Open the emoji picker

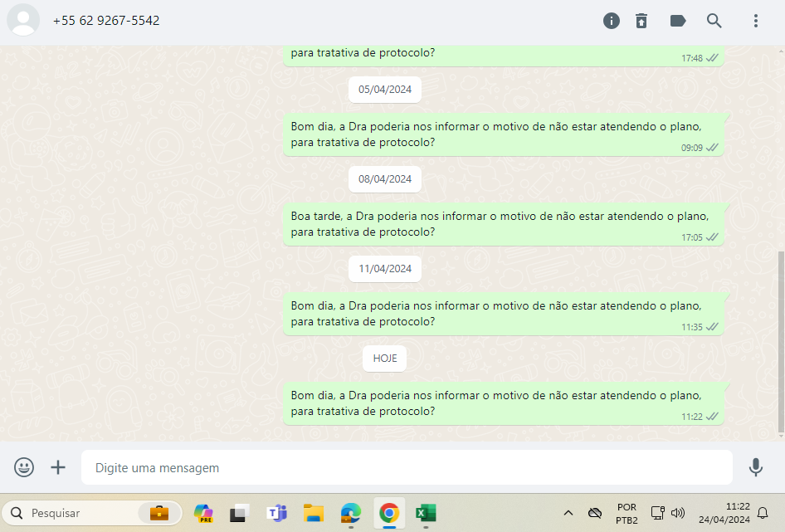pyautogui.click(x=24, y=467)
